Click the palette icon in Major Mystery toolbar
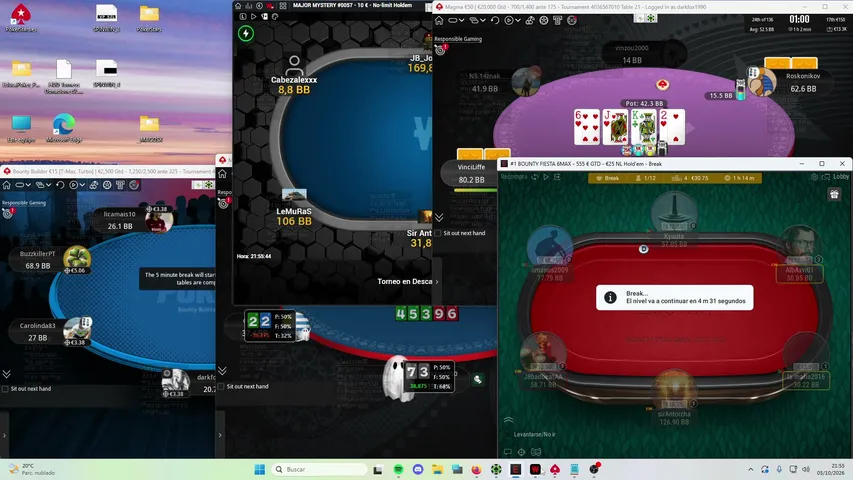Screen dimensions: 853x480 pos(275,16)
